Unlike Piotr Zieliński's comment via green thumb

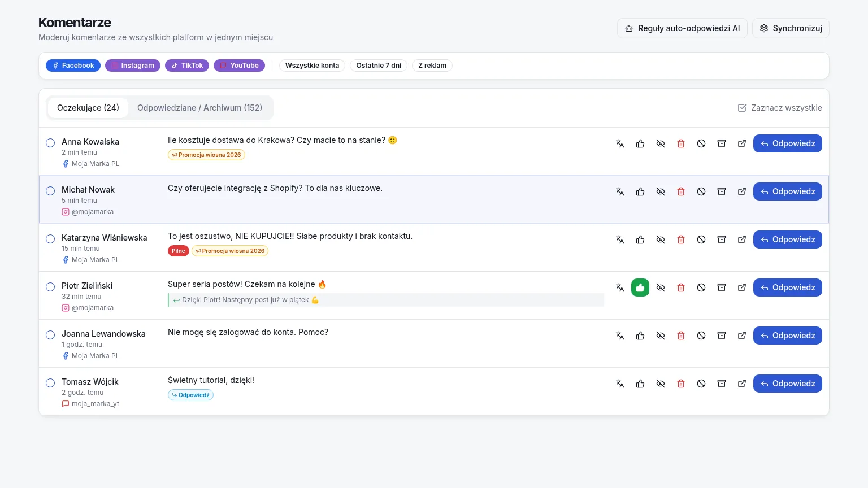[640, 287]
